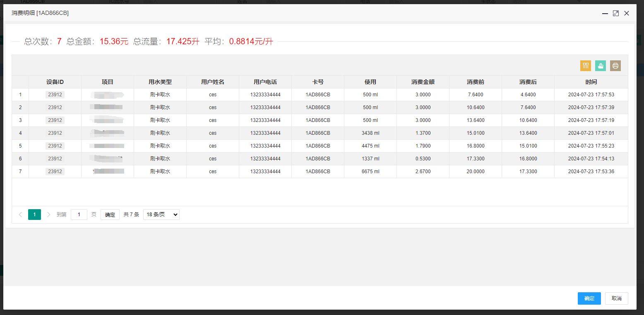Select the 4475 ml usage cell
644x315 pixels.
pos(370,146)
